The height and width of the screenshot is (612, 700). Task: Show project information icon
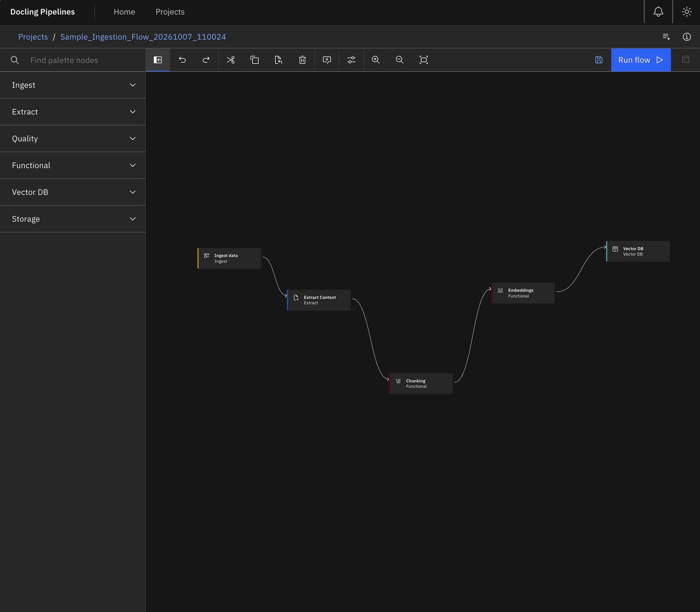[x=687, y=36]
